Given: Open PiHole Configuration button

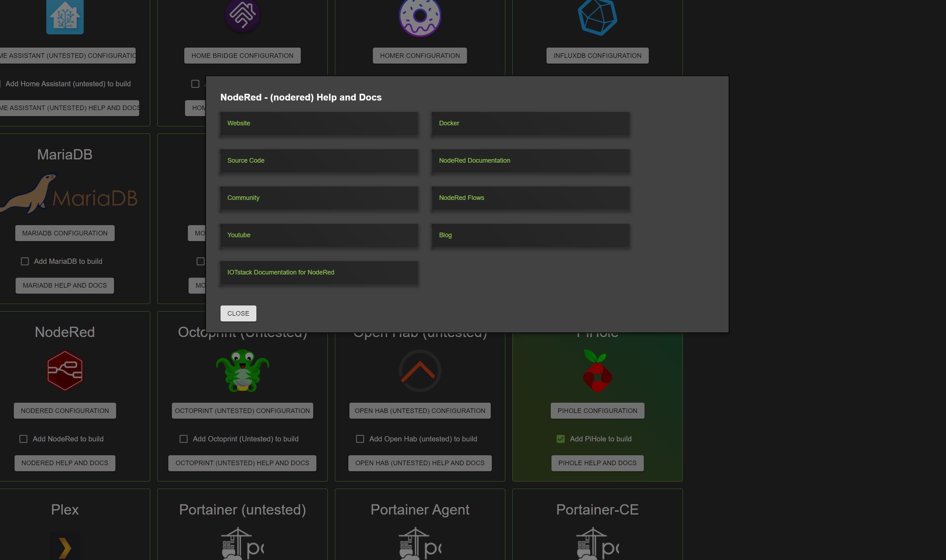Looking at the screenshot, I should click(597, 411).
